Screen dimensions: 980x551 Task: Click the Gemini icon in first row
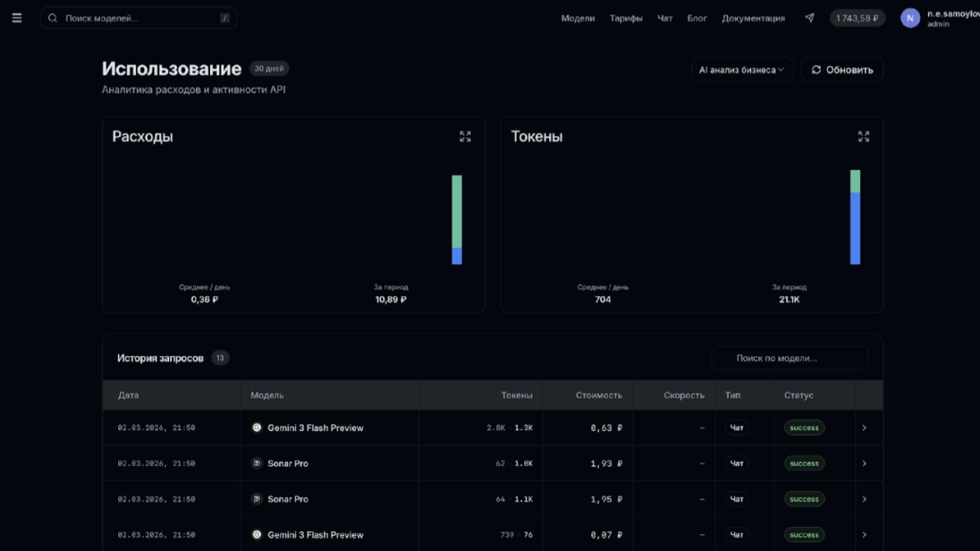tap(257, 428)
